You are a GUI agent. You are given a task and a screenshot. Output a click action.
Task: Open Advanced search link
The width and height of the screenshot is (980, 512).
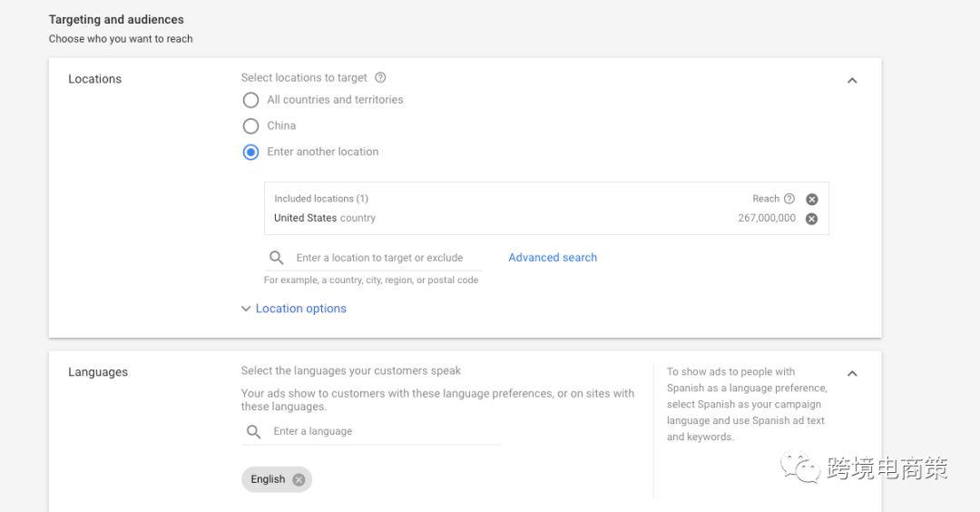click(553, 258)
